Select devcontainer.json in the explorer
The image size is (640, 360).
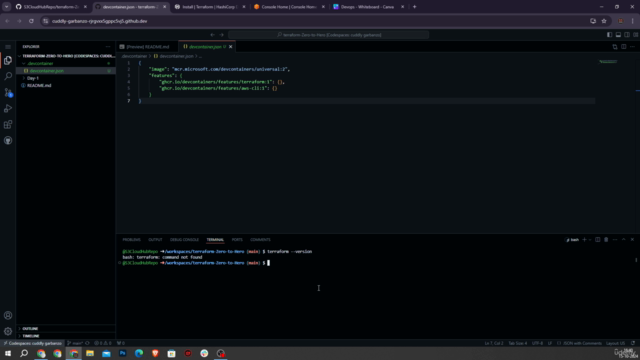point(65,71)
